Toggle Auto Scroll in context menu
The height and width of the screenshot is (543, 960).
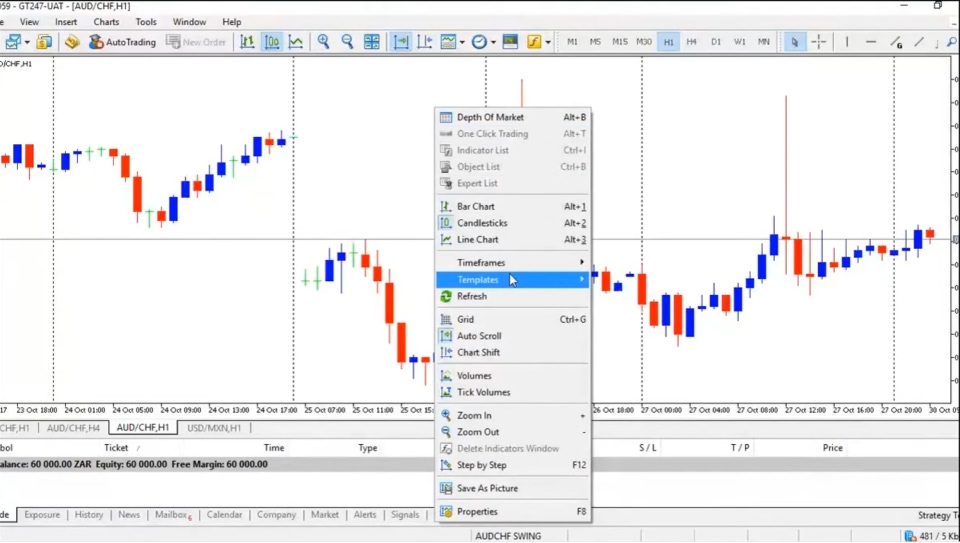pyautogui.click(x=513, y=335)
